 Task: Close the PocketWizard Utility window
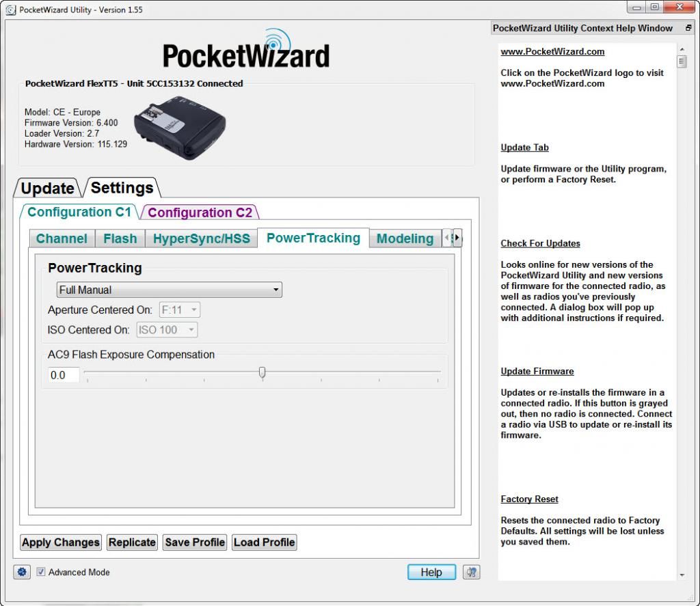coord(679,7)
